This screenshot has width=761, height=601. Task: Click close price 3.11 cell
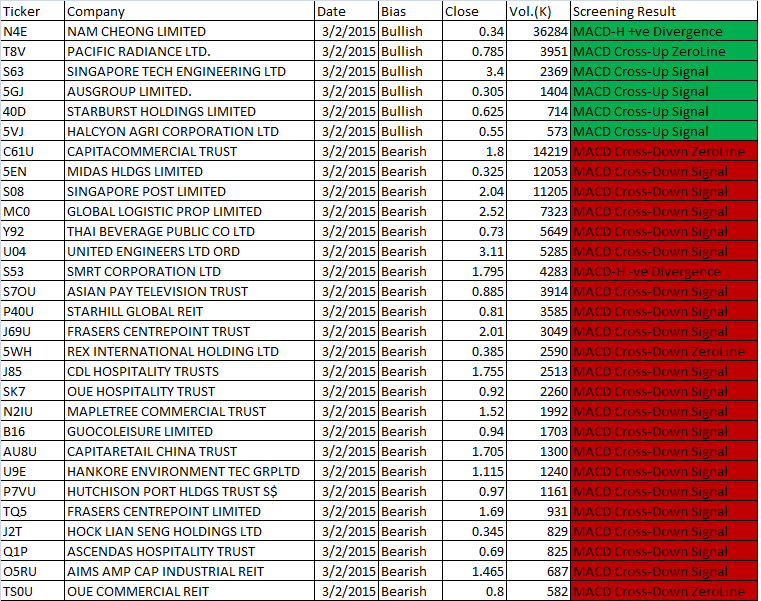click(x=474, y=251)
